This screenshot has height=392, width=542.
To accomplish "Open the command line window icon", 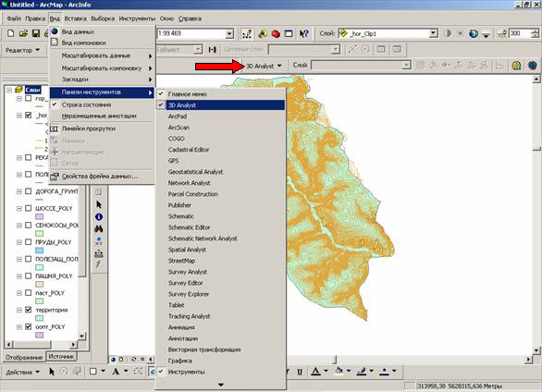I will (x=289, y=34).
